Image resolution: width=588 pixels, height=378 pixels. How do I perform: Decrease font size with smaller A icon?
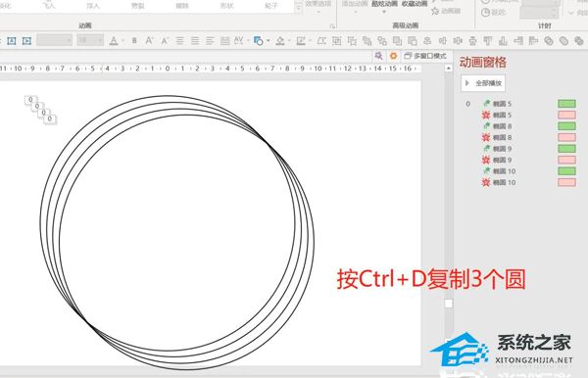click(x=165, y=40)
